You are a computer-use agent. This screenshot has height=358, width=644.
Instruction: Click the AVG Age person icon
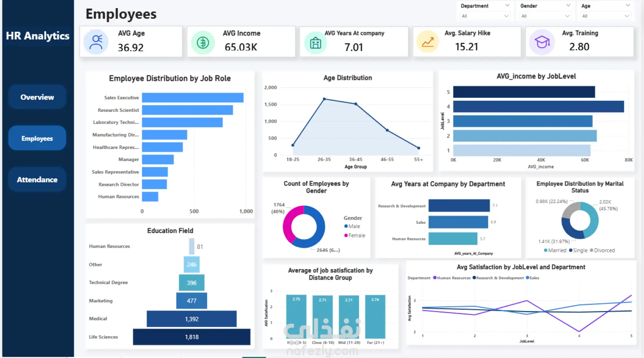[96, 42]
